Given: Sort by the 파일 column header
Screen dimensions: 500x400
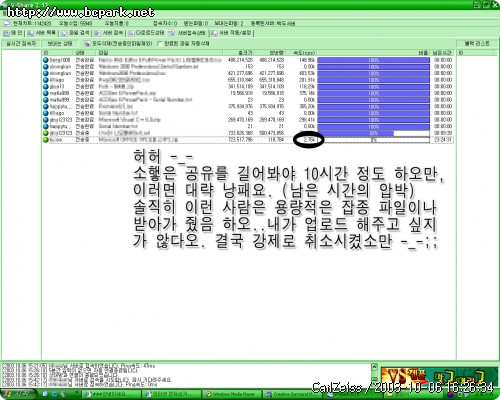Looking at the screenshot, I should (x=159, y=53).
